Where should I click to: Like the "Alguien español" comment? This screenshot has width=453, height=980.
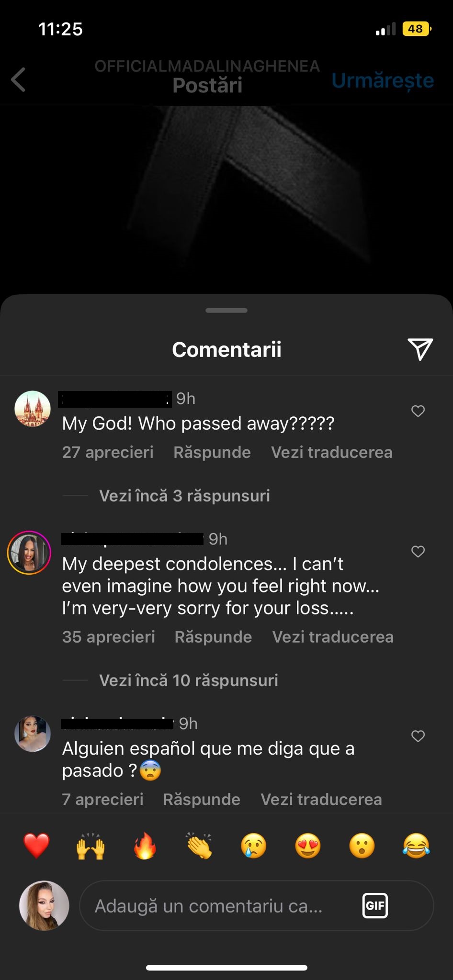[x=418, y=736]
